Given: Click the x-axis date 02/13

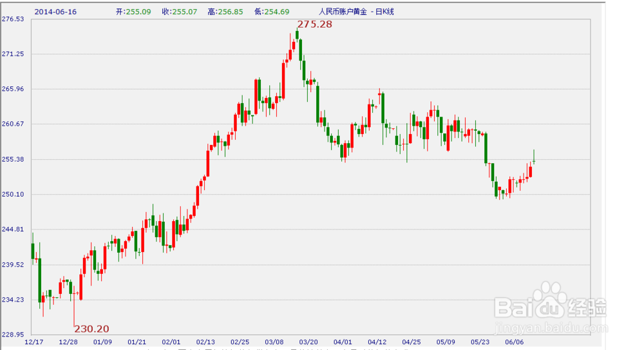Looking at the screenshot, I should (x=205, y=342).
